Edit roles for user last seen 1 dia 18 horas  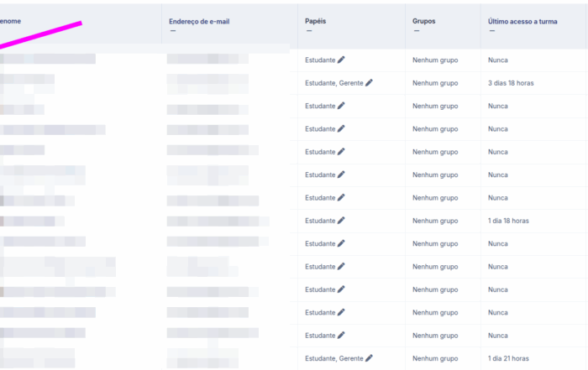click(341, 221)
